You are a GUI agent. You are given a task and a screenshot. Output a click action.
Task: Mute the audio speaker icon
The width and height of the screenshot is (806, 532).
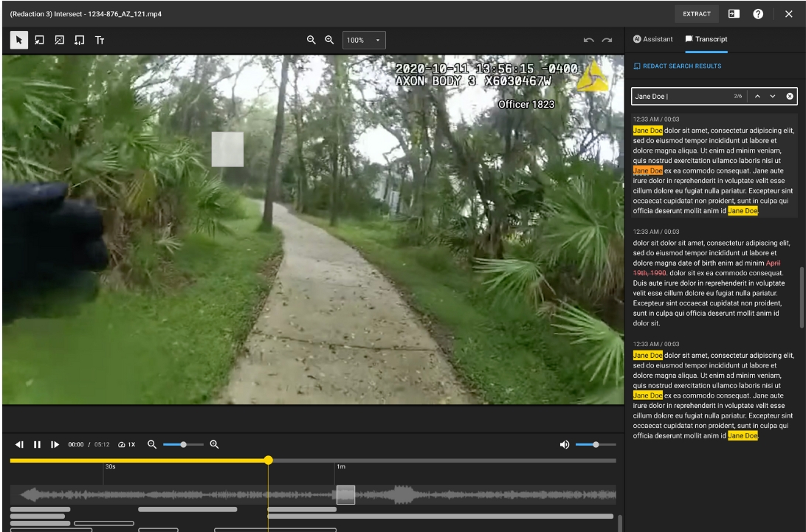(565, 444)
